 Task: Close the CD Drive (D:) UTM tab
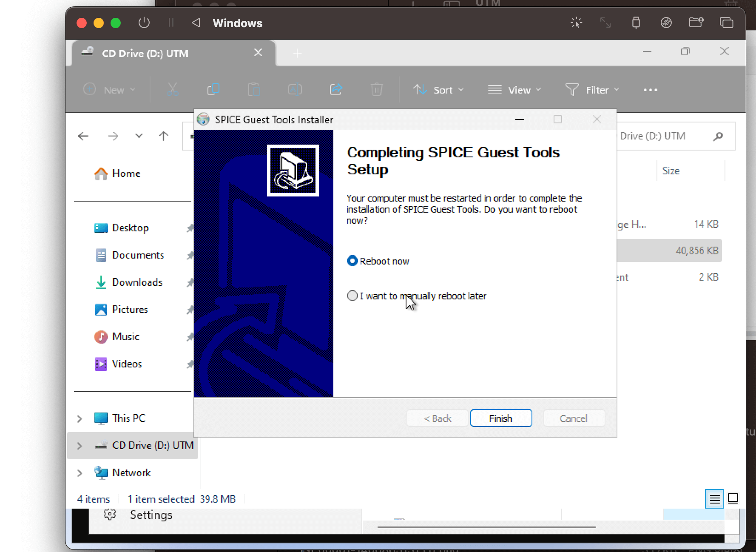(x=258, y=53)
